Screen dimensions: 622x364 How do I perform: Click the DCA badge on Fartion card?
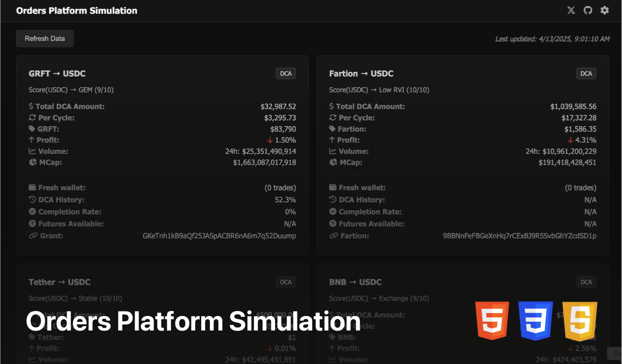pyautogui.click(x=587, y=73)
